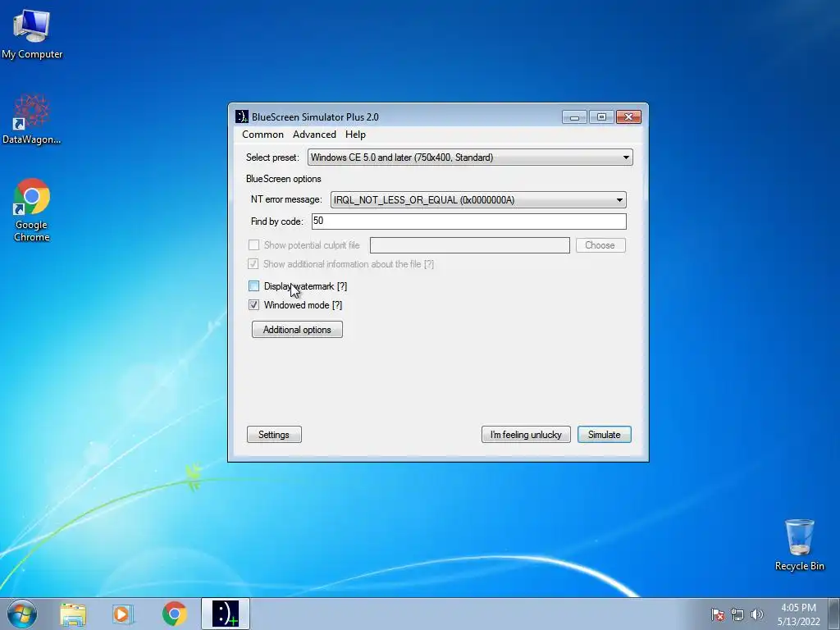The width and height of the screenshot is (840, 630).
Task: Select the Recycle Bin icon
Action: (799, 545)
